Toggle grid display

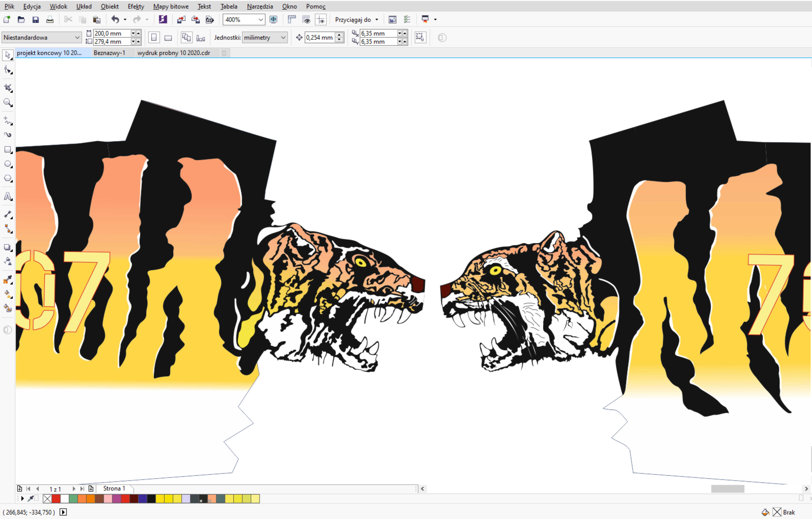306,20
